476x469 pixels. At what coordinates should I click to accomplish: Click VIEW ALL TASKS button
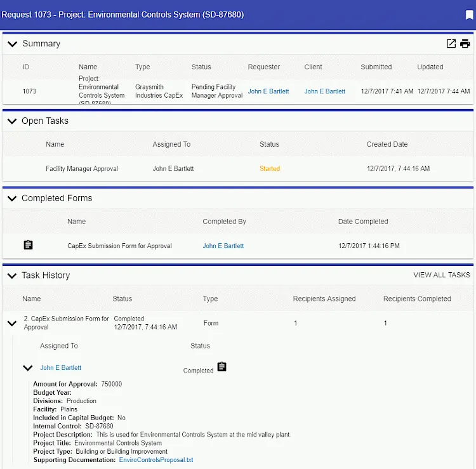pyautogui.click(x=442, y=275)
